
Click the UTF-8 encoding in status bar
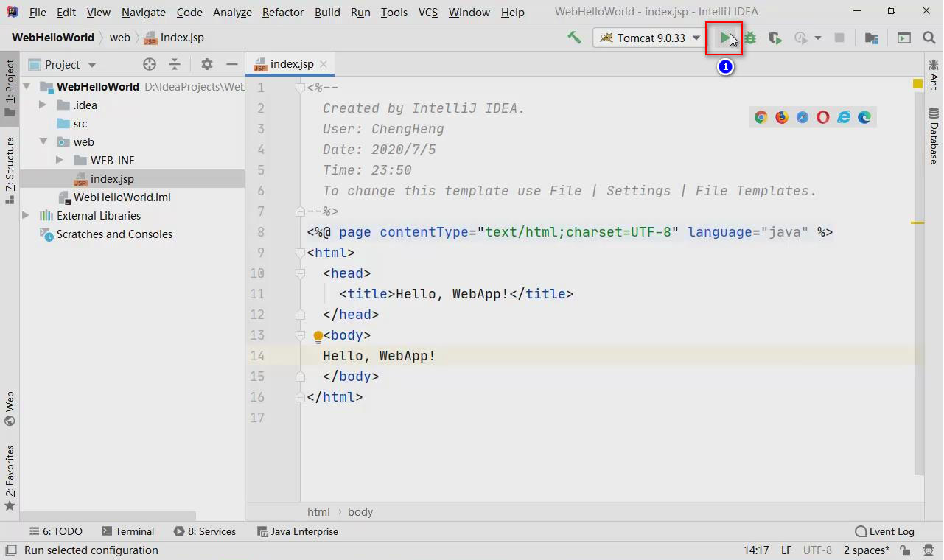click(817, 550)
